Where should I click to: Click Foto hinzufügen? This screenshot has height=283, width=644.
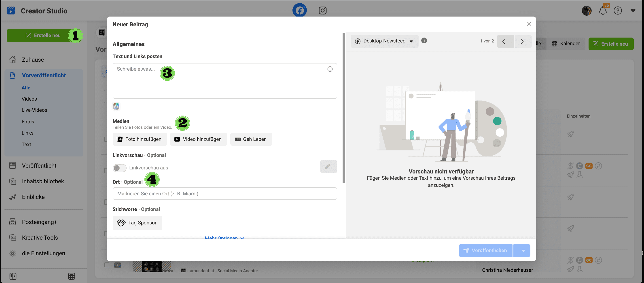tap(140, 139)
